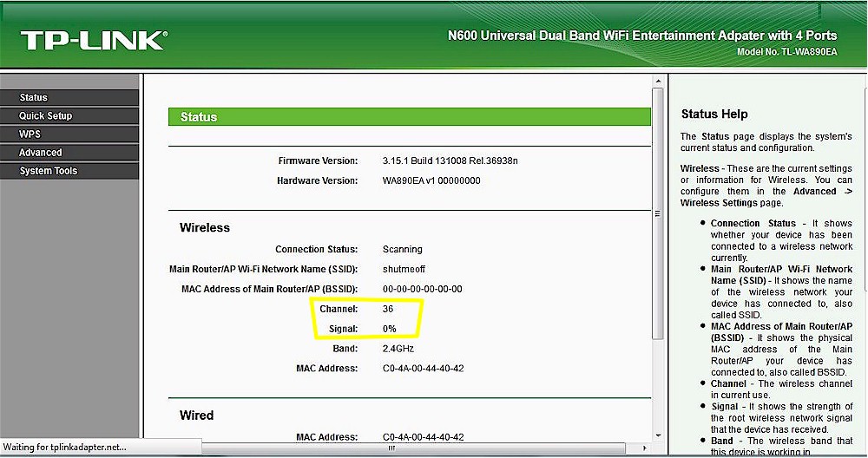
Task: Click the Signal help bullet in Status Help
Action: (782, 418)
